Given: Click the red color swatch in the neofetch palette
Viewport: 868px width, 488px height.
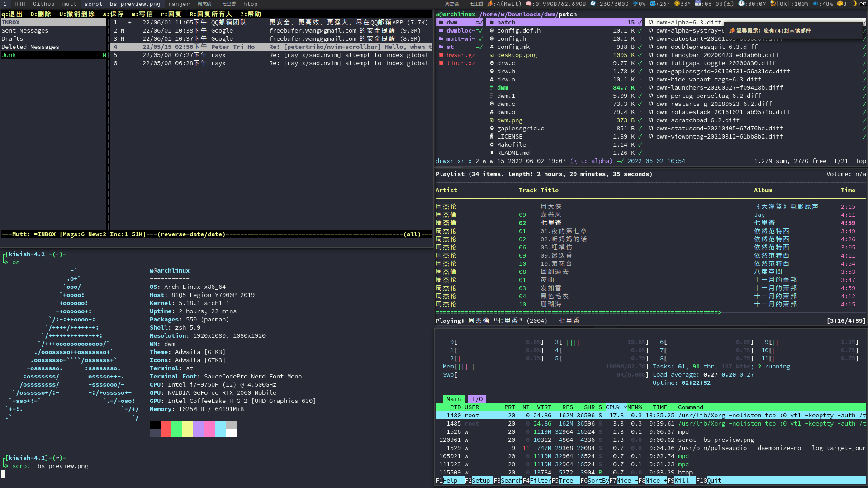Looking at the screenshot, I should (166, 429).
